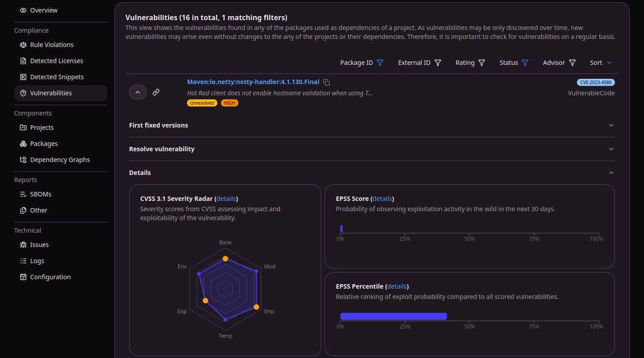Viewport: 644px width, 358px height.
Task: Click the HIGH rating badge
Action: pos(229,103)
